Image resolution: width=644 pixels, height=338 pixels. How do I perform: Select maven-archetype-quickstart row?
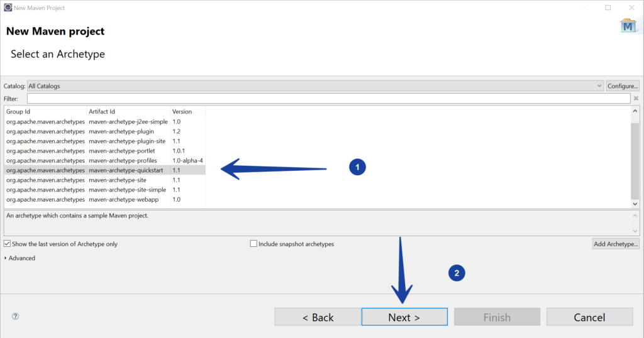click(x=105, y=170)
